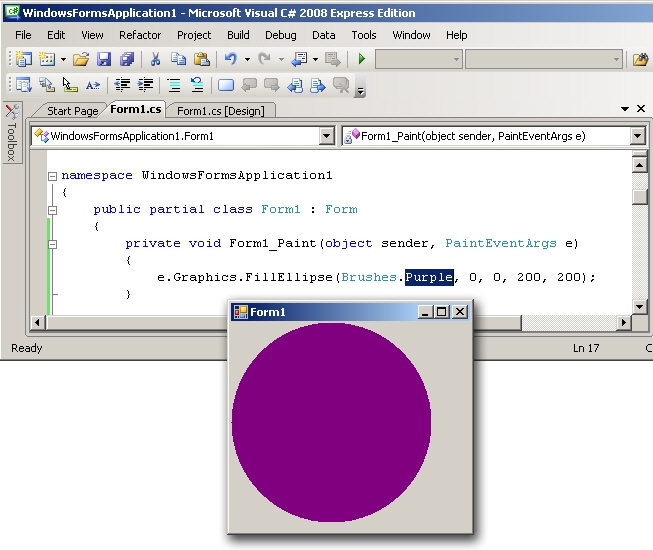Save the file with the floppy disk icon
Viewport: 653px width, 550px height.
[104, 59]
